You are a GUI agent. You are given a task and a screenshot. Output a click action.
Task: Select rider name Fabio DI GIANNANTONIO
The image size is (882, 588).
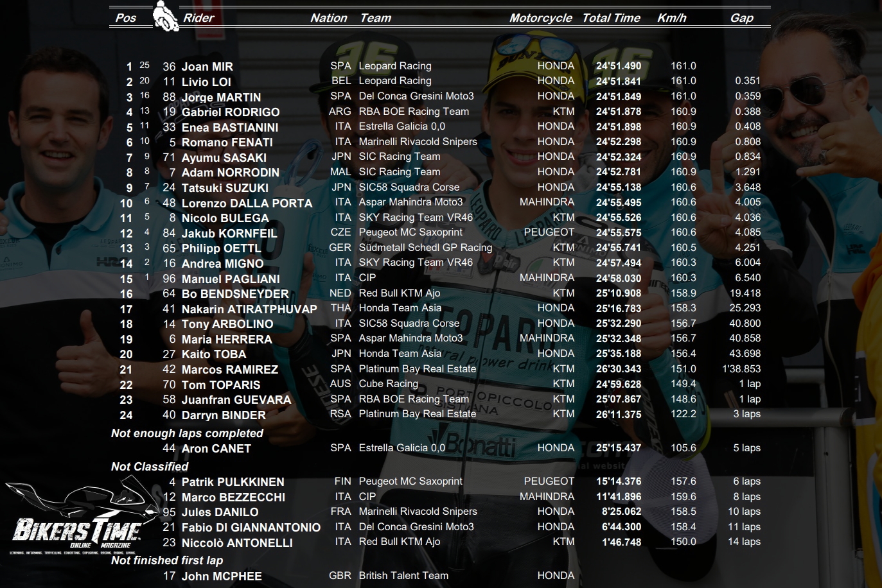tap(251, 528)
